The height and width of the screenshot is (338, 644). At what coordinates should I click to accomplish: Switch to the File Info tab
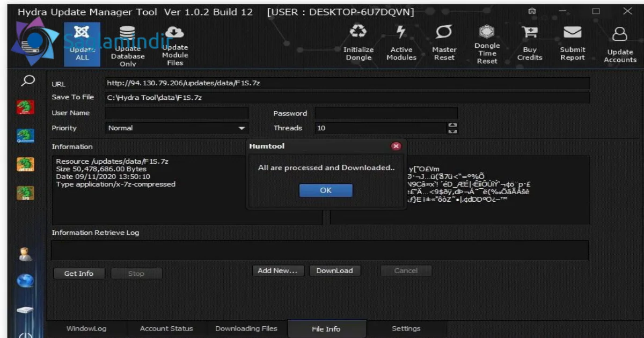tap(326, 329)
